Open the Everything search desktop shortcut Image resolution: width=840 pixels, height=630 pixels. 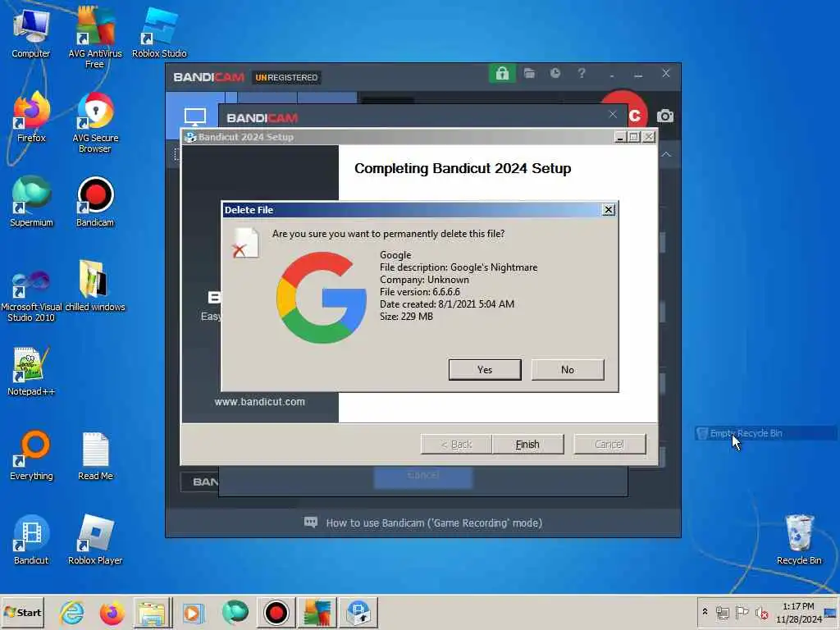coord(31,455)
